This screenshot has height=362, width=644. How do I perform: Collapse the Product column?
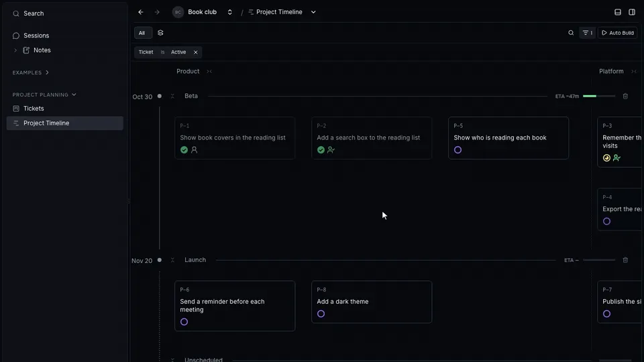209,72
